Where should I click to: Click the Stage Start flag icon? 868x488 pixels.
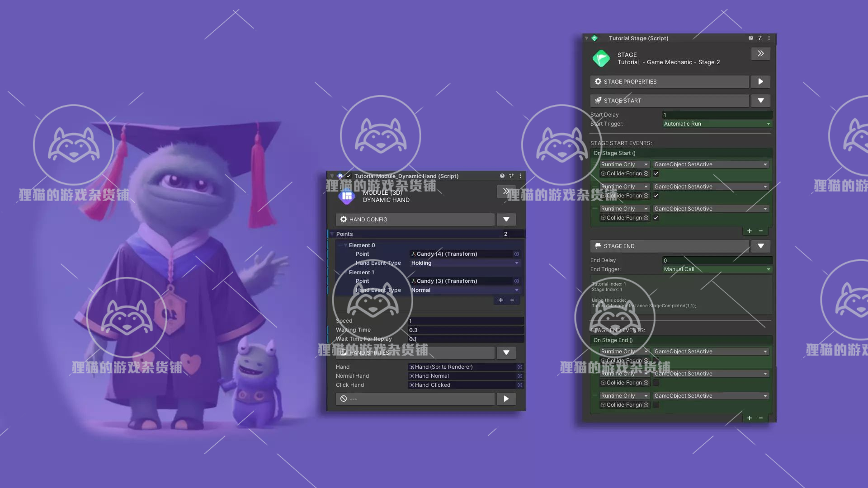[x=598, y=99]
